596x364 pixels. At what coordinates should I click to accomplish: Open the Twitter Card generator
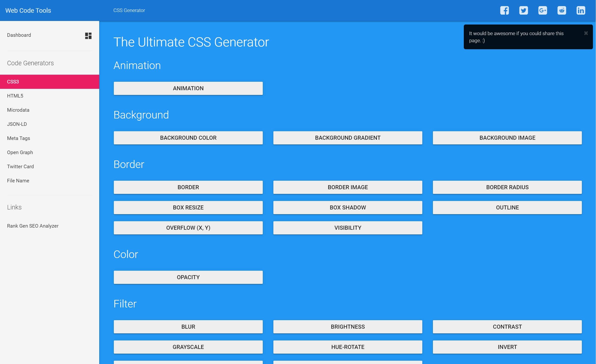[20, 166]
